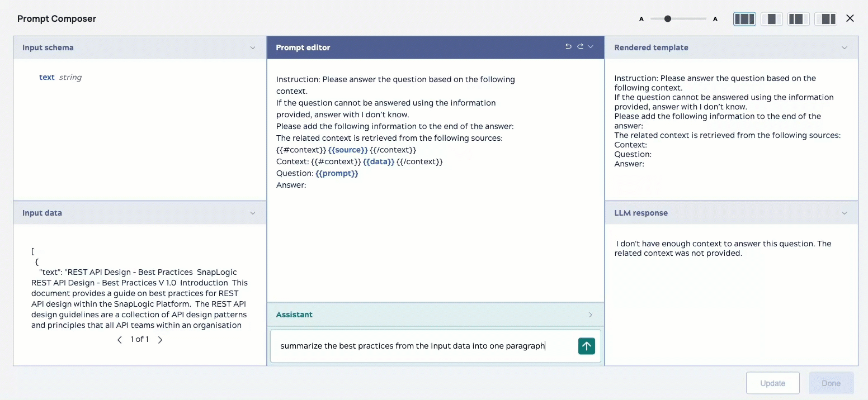The width and height of the screenshot is (868, 400).
Task: Collapse the Rendered template panel
Action: pos(845,47)
